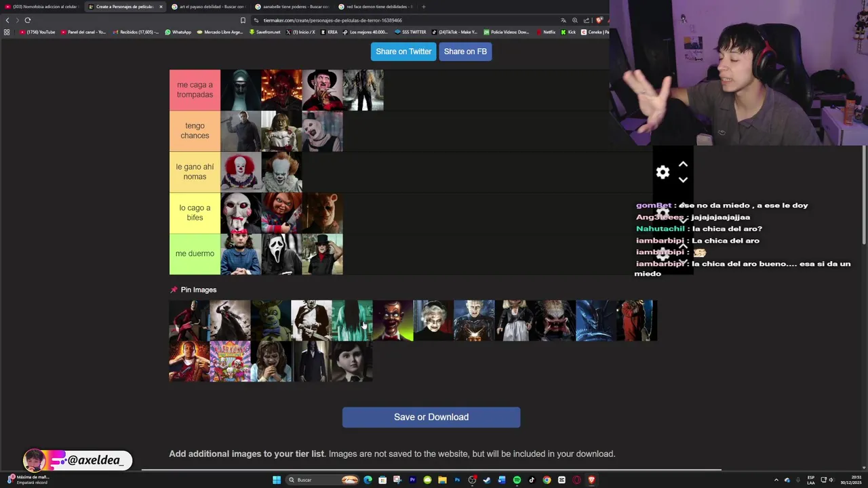Bookmark this tiermaker page
The width and height of the screenshot is (868, 488).
pos(243,20)
